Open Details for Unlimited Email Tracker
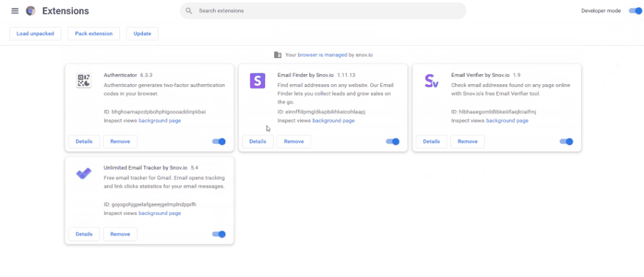Screen dimensions: 644x277 tap(84, 234)
